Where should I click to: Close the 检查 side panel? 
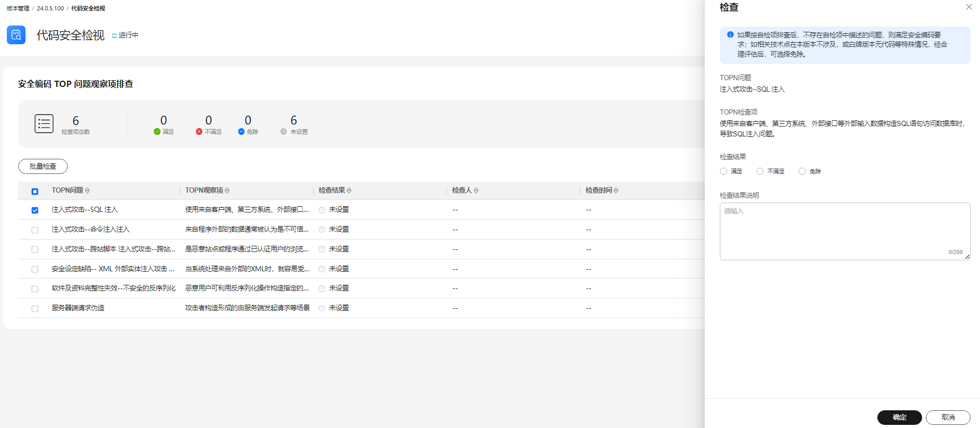(969, 7)
